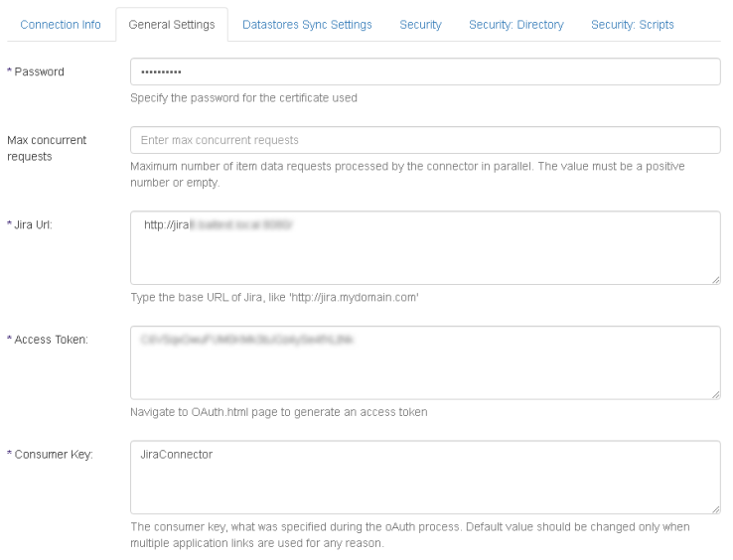Switch to the Security: Scripts tab
Screen dimensions: 733x560
click(x=632, y=25)
